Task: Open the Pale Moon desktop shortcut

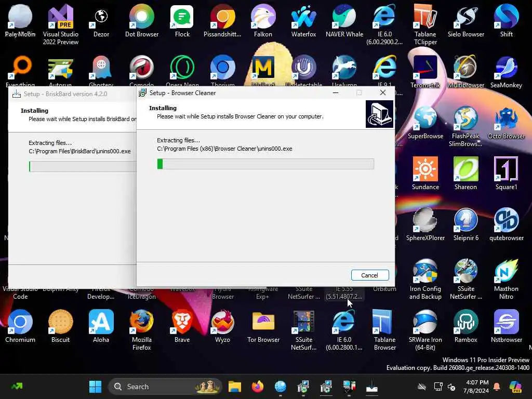Action: point(20,21)
